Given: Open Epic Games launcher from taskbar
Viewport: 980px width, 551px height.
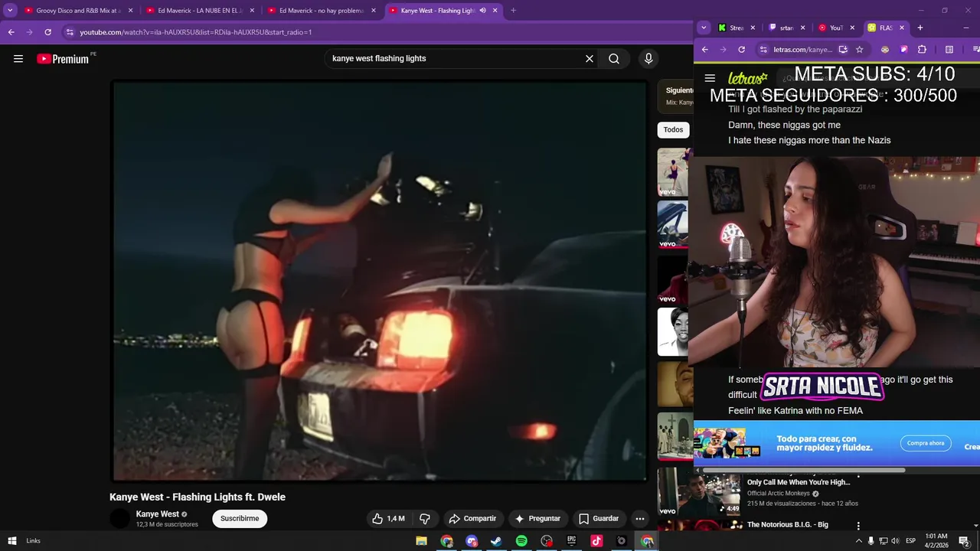Looking at the screenshot, I should [x=571, y=541].
